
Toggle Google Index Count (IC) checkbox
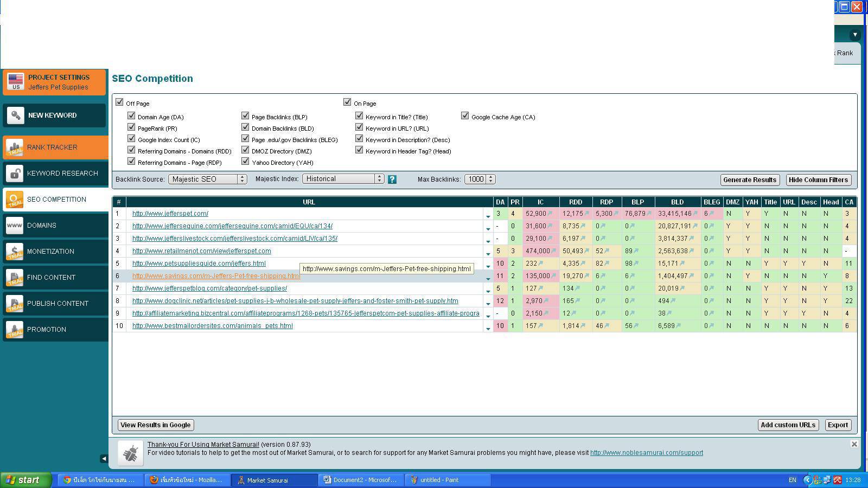point(131,138)
